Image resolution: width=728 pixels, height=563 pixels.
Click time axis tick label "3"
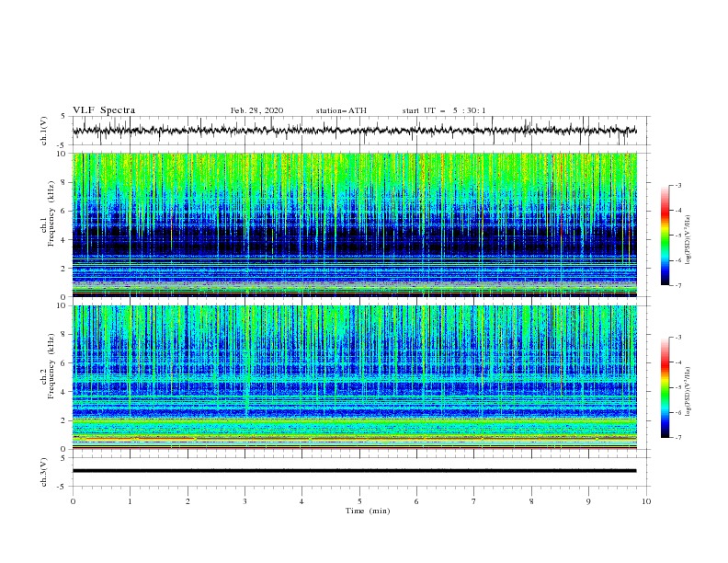pos(245,501)
